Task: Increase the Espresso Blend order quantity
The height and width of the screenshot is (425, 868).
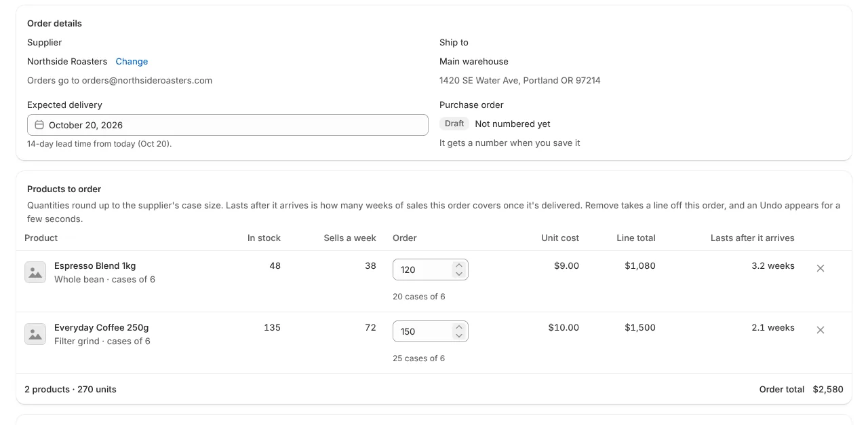Action: pos(459,265)
